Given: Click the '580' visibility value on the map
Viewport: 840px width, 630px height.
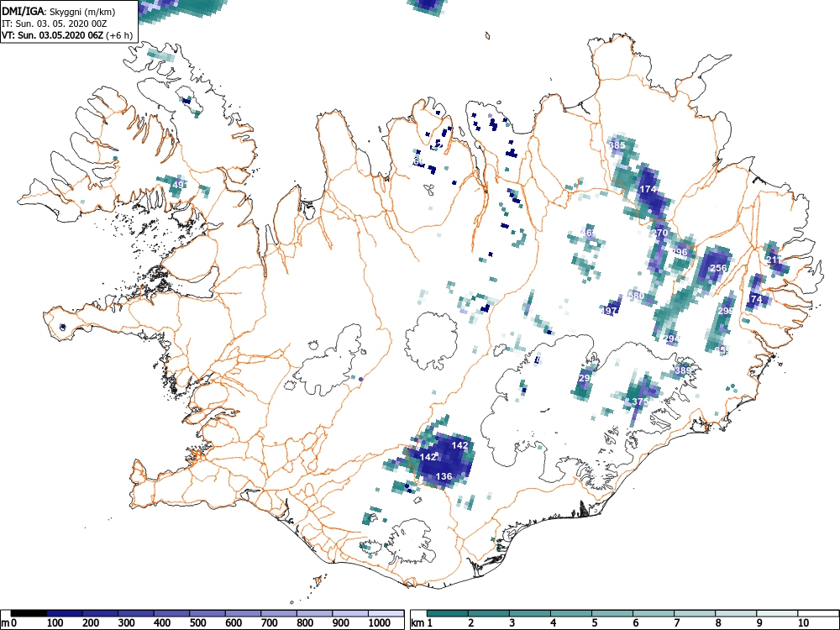Looking at the screenshot, I should [x=636, y=295].
